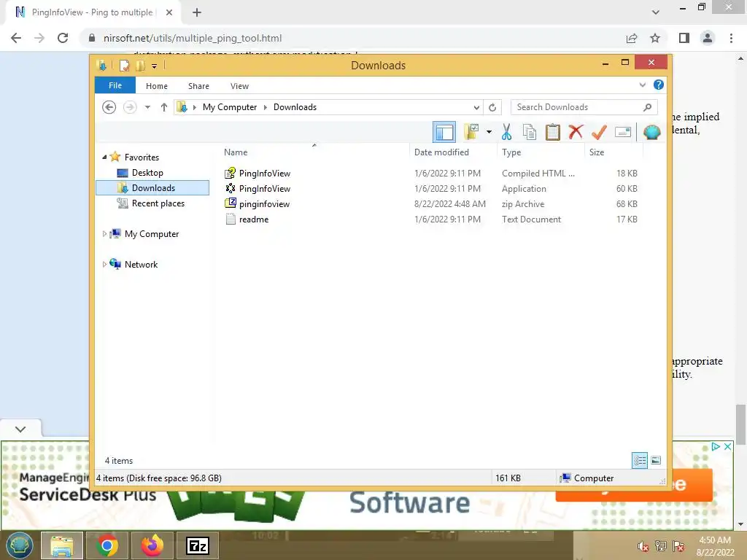This screenshot has width=747, height=560.
Task: Open recent locations dropdown arrow
Action: [x=147, y=107]
